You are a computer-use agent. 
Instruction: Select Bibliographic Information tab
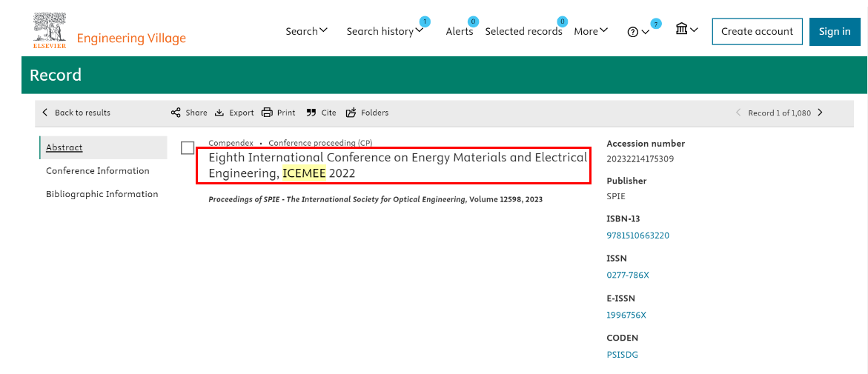click(102, 193)
